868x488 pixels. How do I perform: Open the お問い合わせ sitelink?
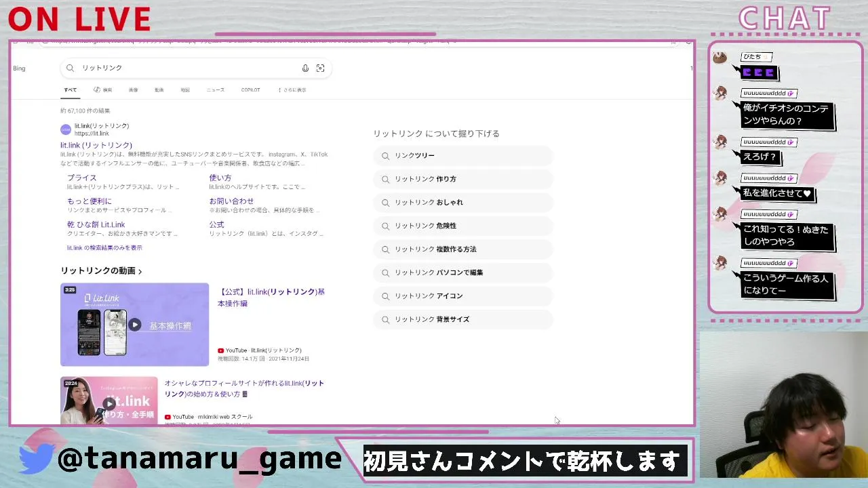click(231, 201)
